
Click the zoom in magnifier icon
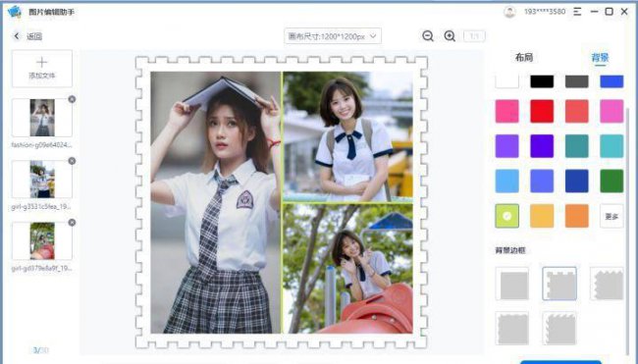(450, 36)
